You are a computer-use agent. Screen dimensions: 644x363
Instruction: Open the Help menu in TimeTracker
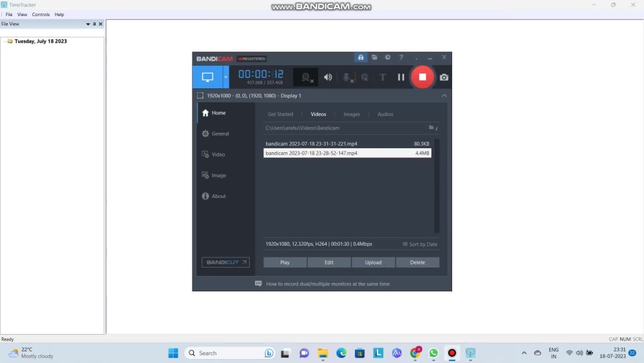tap(59, 14)
